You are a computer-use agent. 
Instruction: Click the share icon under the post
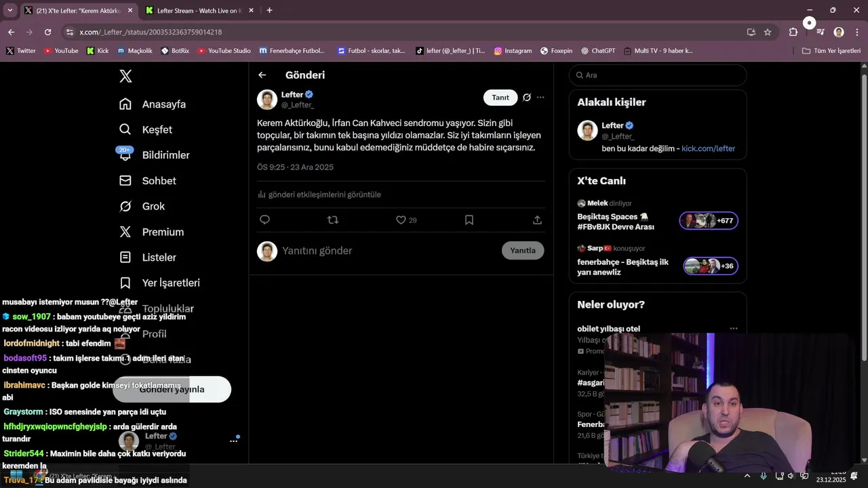coord(537,220)
